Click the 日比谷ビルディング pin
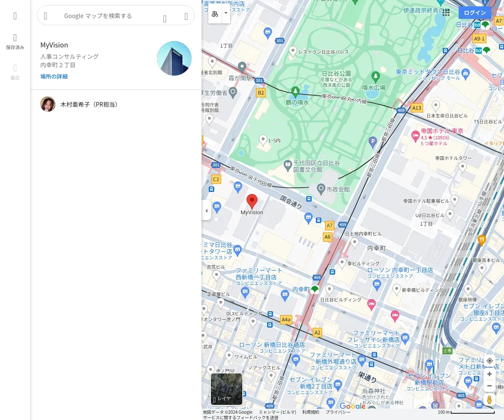This screenshot has width=504, height=420. click(x=330, y=290)
